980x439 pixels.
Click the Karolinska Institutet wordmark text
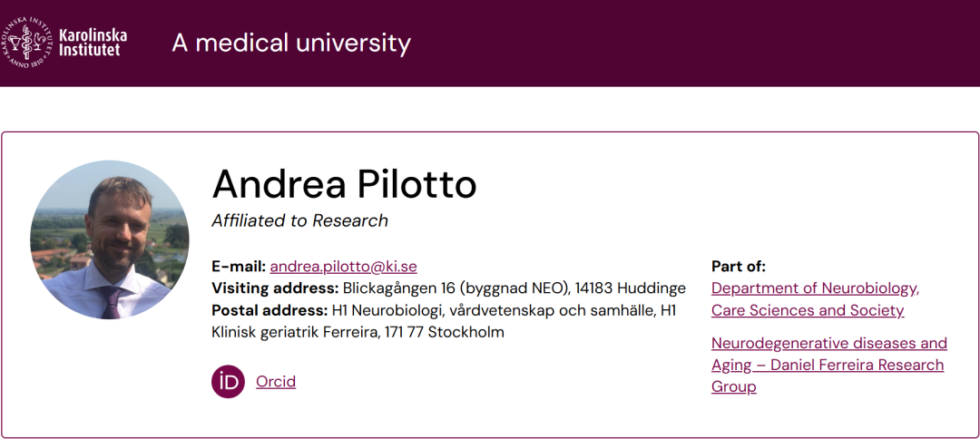coord(93,43)
